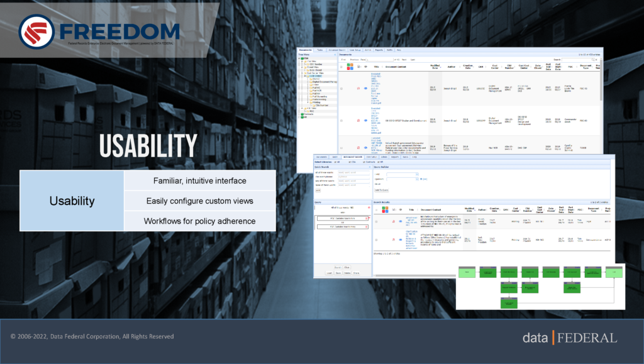Go to Last page of documents
The height and width of the screenshot is (364, 644).
tap(413, 60)
